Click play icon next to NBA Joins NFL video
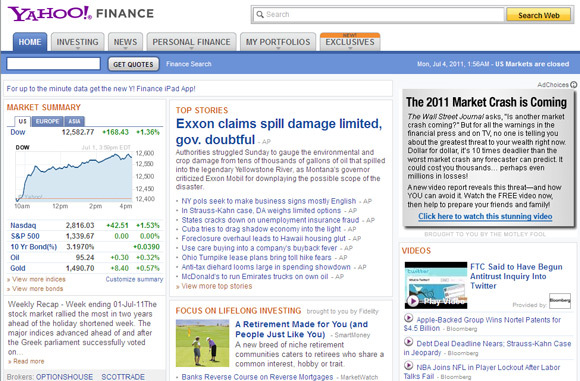 pos(408,365)
